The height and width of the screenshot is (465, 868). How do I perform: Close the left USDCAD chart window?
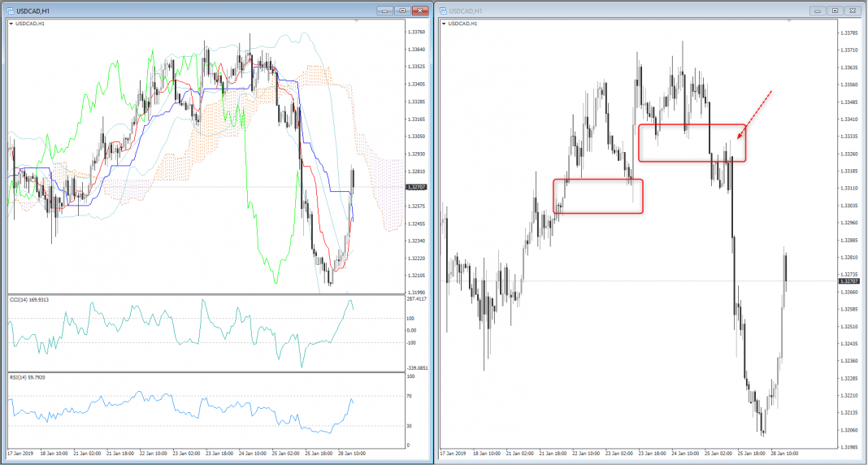[420, 11]
